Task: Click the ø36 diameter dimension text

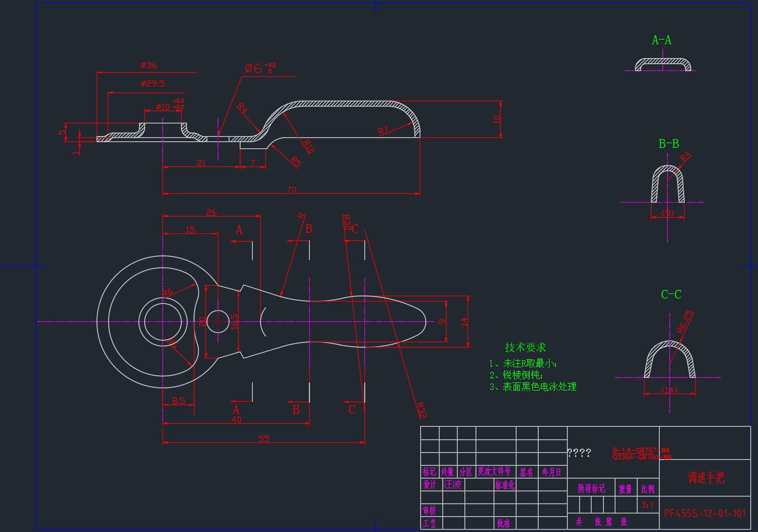Action: (x=149, y=66)
